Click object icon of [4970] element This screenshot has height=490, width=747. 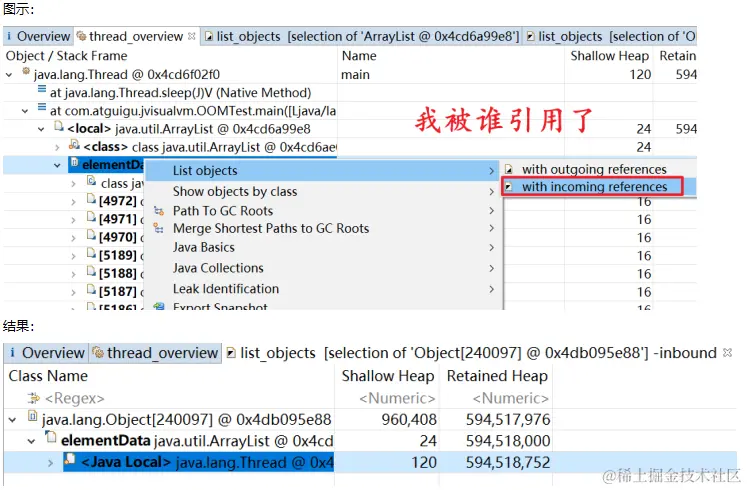coord(91,235)
